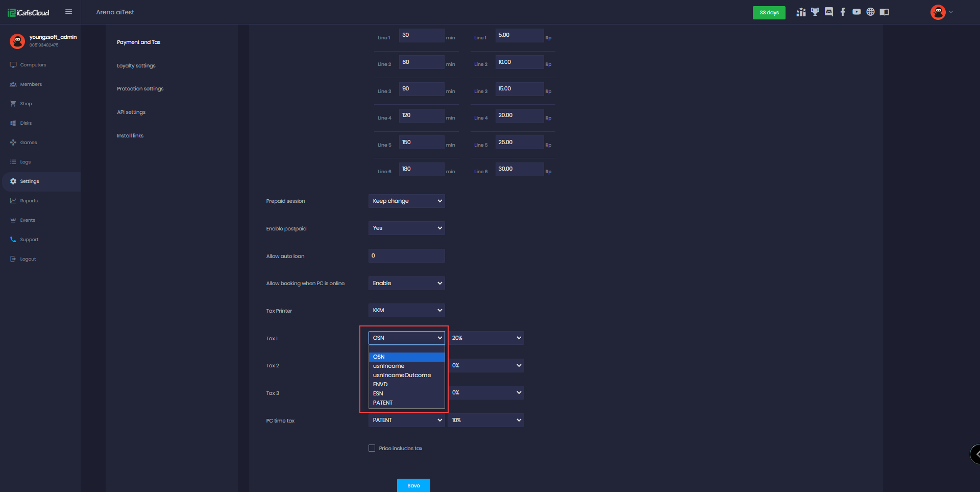Open the globe website icon
Screen dimensions: 980x492
point(870,12)
